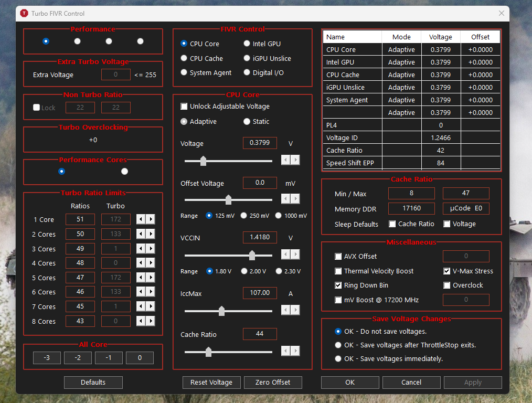Enable the Overclock checkbox
Image resolution: width=532 pixels, height=403 pixels.
coord(447,285)
